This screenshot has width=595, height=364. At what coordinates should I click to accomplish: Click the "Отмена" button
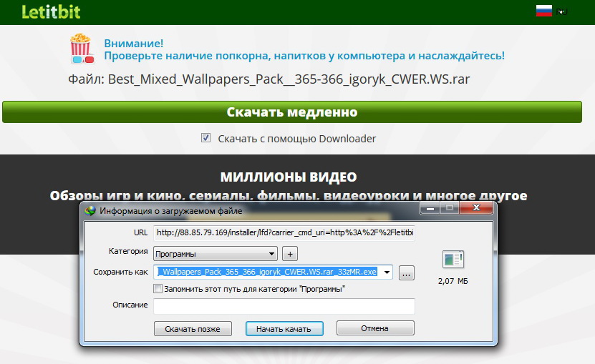374,328
